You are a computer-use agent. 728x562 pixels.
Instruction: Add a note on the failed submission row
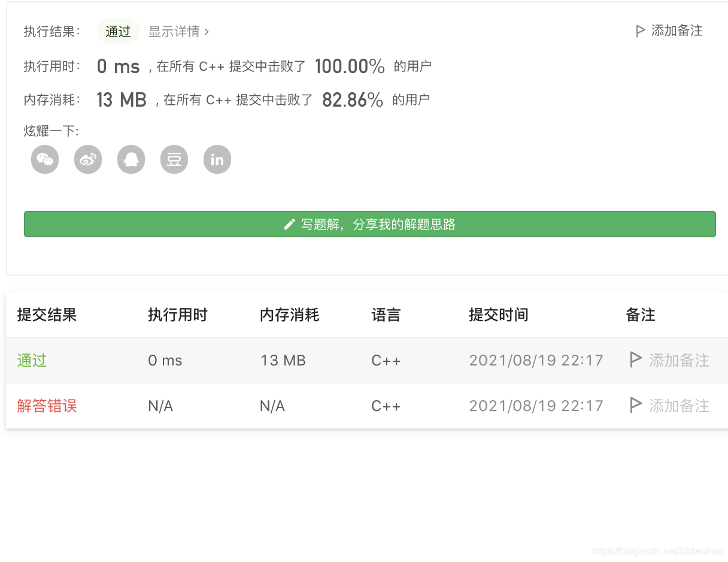point(678,406)
